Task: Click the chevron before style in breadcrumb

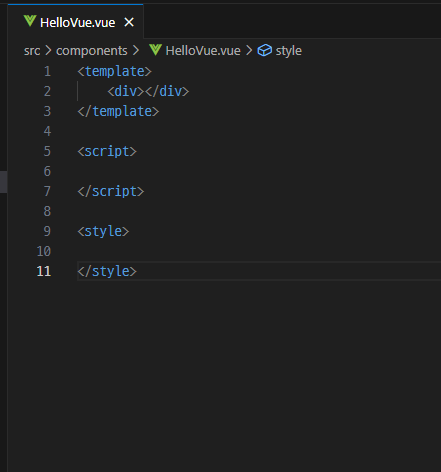Action: coord(249,51)
